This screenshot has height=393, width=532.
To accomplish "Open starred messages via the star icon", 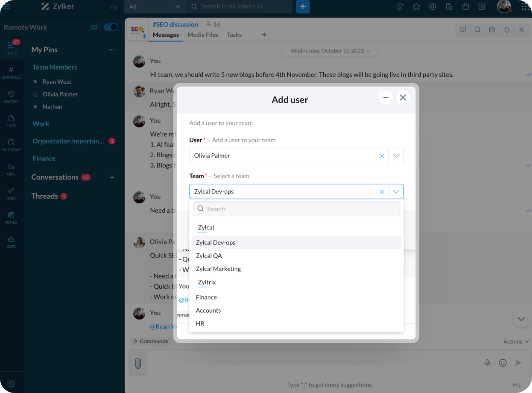I will (416, 6).
